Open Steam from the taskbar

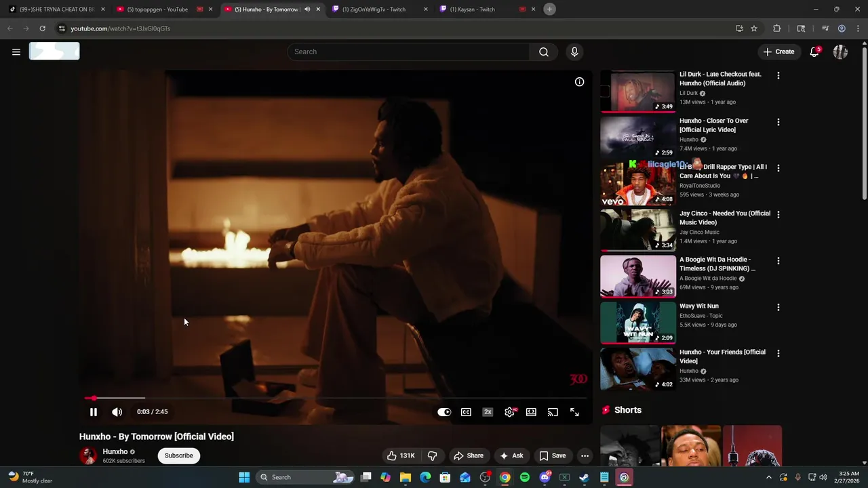pyautogui.click(x=584, y=477)
